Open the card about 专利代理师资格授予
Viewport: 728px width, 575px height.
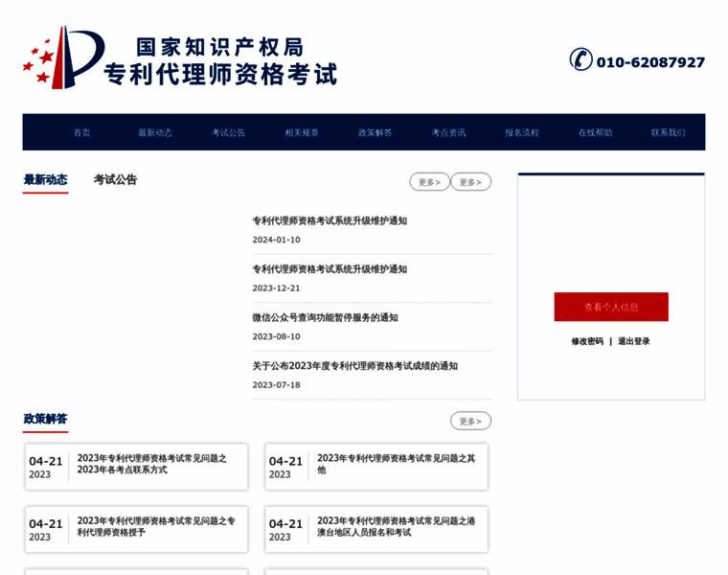pos(136,529)
